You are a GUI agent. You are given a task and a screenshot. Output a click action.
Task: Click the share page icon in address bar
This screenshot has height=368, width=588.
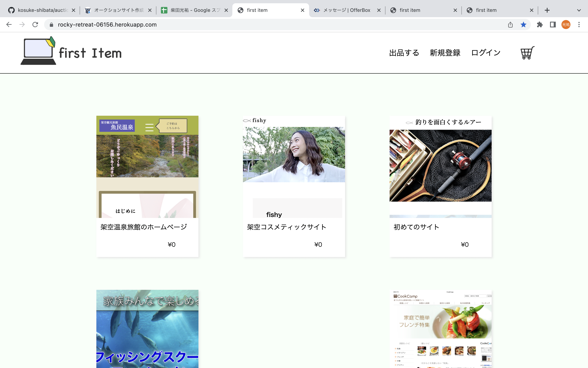point(510,25)
